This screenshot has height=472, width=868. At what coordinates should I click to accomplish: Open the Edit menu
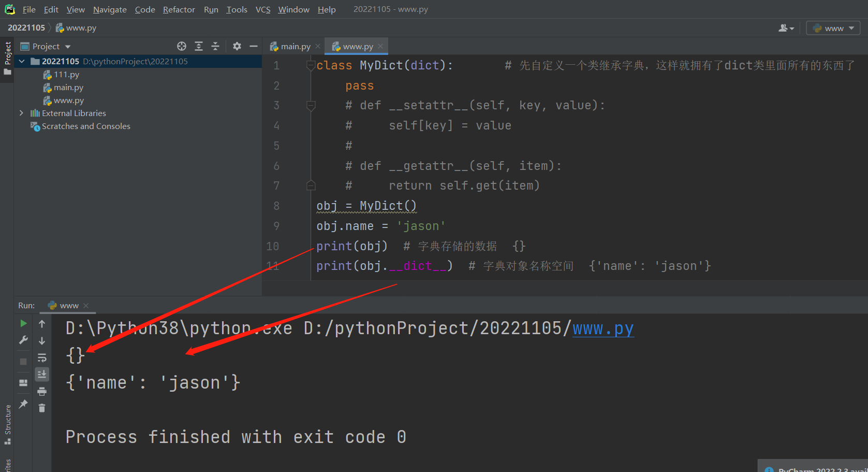click(x=51, y=9)
